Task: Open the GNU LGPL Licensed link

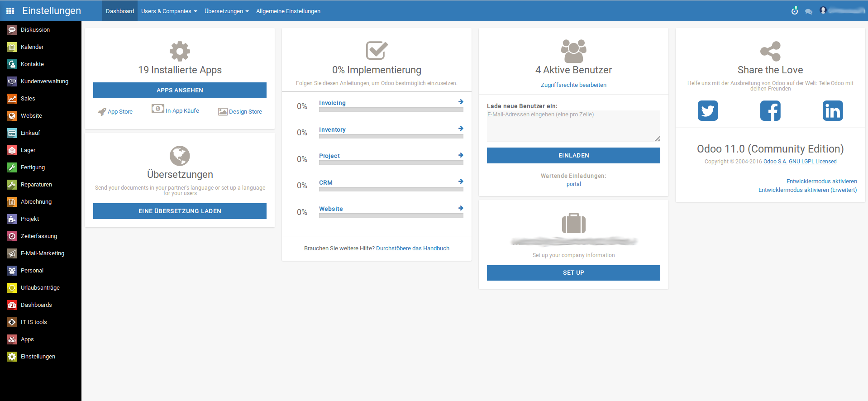Action: pos(813,162)
